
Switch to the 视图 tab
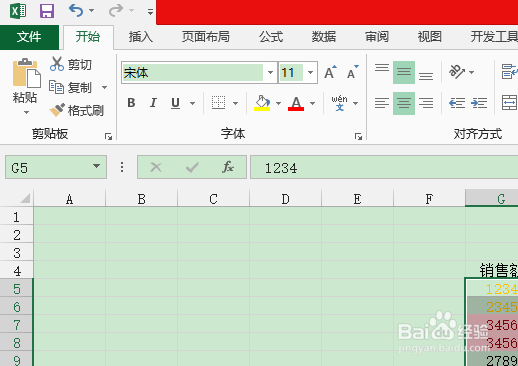pyautogui.click(x=430, y=37)
